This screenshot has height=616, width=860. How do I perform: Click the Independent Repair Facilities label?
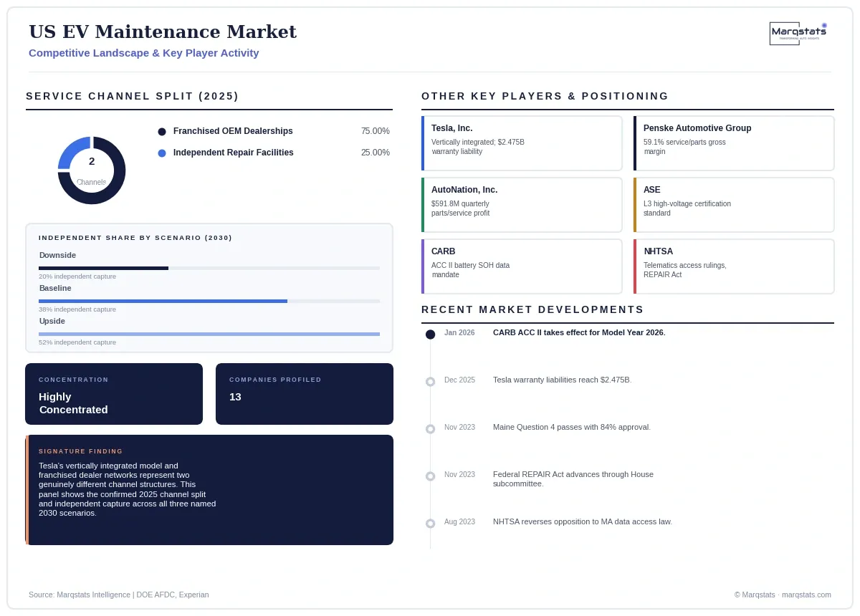point(234,153)
